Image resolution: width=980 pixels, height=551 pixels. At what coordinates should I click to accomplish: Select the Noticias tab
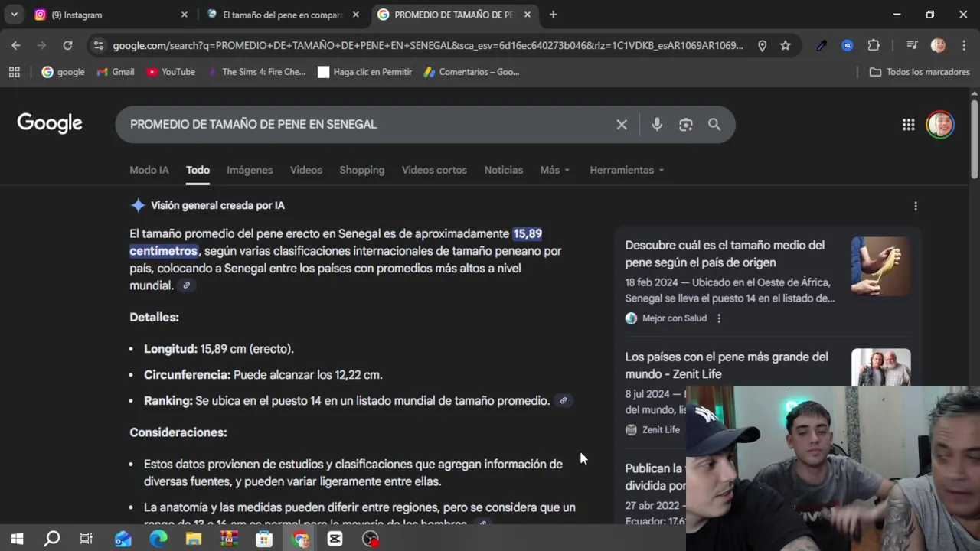pos(503,170)
